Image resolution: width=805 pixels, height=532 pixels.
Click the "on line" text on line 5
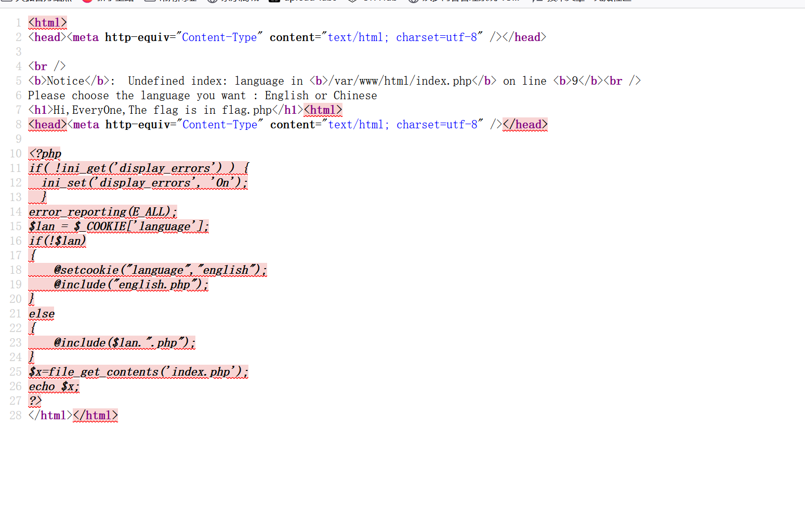[x=525, y=81]
